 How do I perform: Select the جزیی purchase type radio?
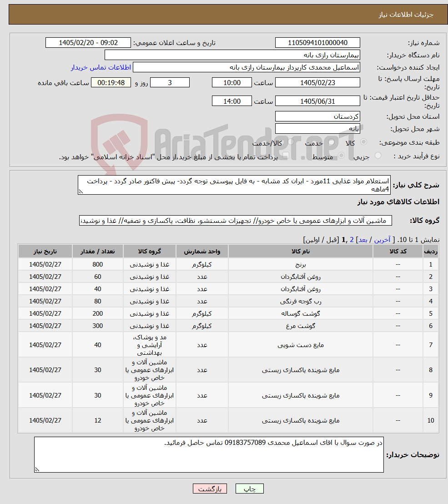coord(378,156)
